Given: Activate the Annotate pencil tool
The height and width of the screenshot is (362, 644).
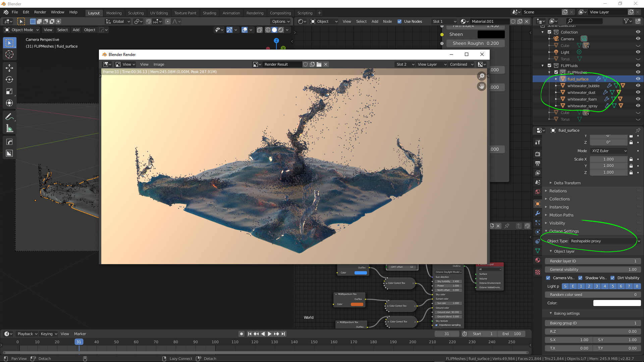Looking at the screenshot, I should [9, 117].
